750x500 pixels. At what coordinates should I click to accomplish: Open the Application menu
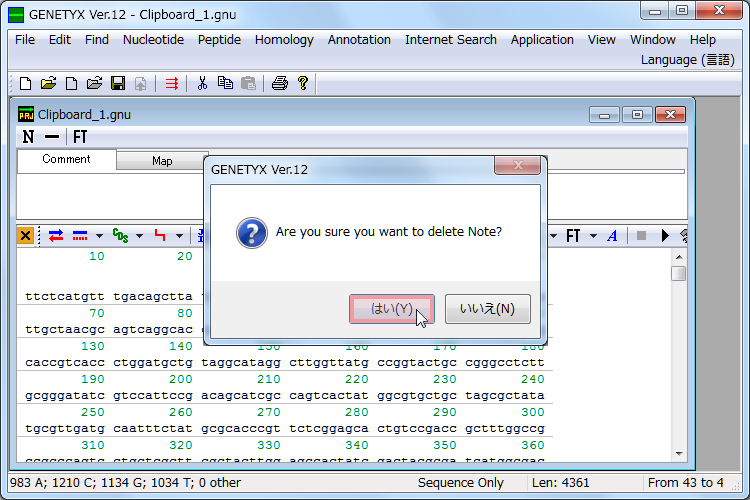(542, 40)
